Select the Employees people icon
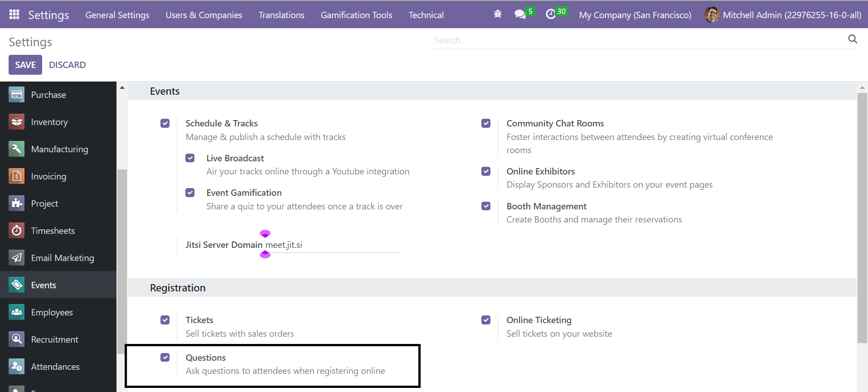Screen dimensions: 868x392 tap(17, 312)
